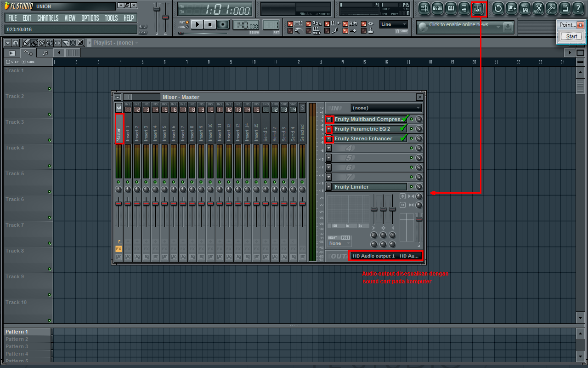
Task: Open the project notes notepad icon
Action: point(565,8)
